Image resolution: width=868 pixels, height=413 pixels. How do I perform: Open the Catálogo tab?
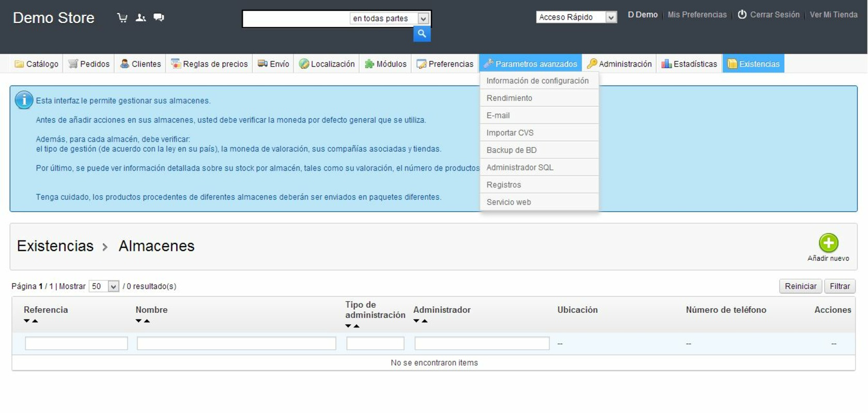(x=36, y=63)
